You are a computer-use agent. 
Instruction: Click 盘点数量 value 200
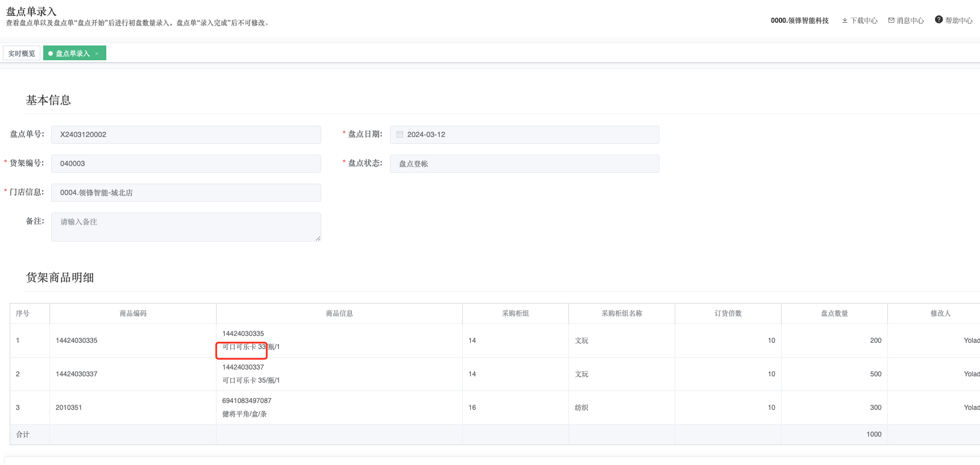pos(875,341)
